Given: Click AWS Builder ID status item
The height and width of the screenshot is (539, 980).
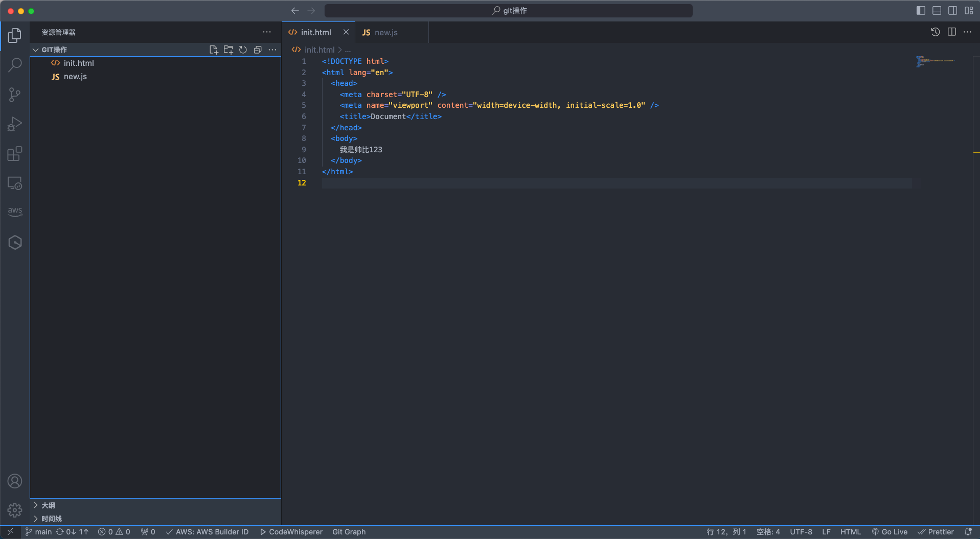Looking at the screenshot, I should pos(207,532).
